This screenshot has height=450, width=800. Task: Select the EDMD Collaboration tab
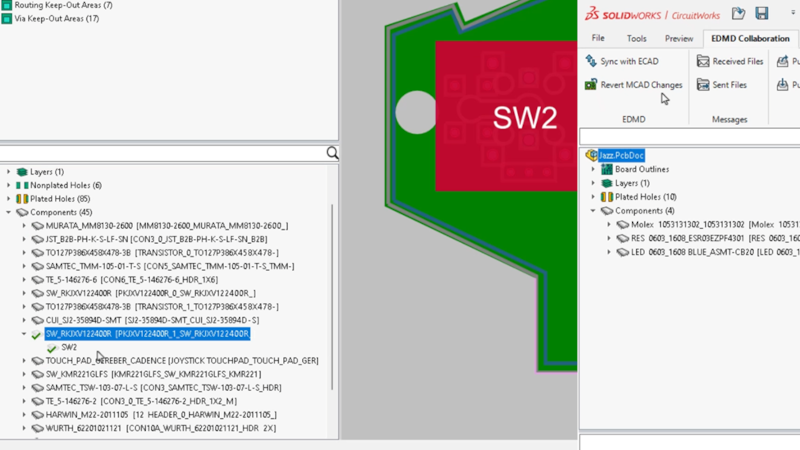click(x=750, y=38)
